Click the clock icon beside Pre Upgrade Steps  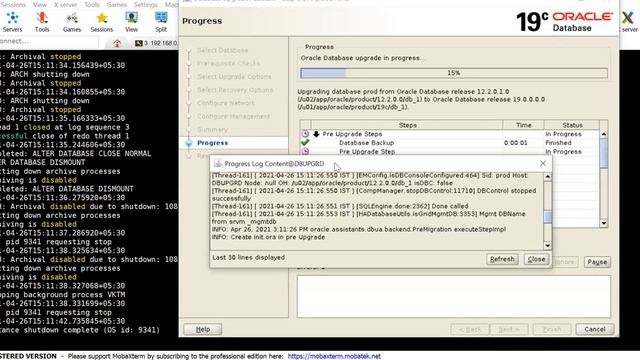point(305,134)
